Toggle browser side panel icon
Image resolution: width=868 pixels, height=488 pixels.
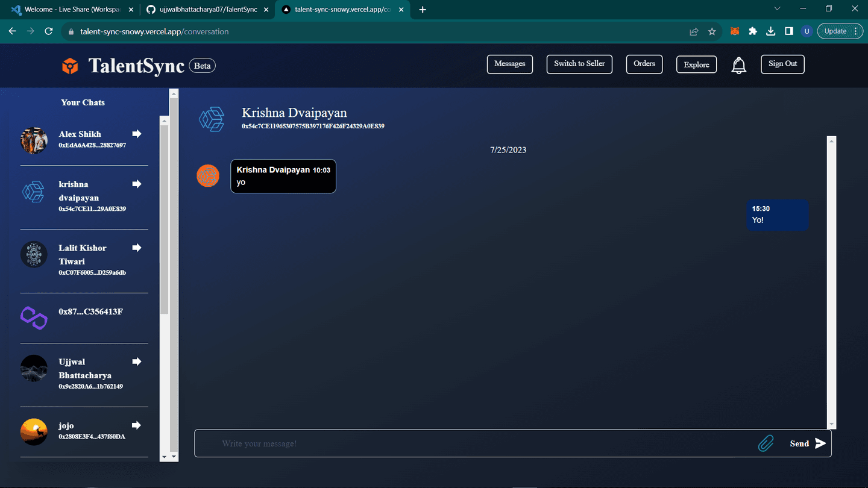click(x=788, y=31)
